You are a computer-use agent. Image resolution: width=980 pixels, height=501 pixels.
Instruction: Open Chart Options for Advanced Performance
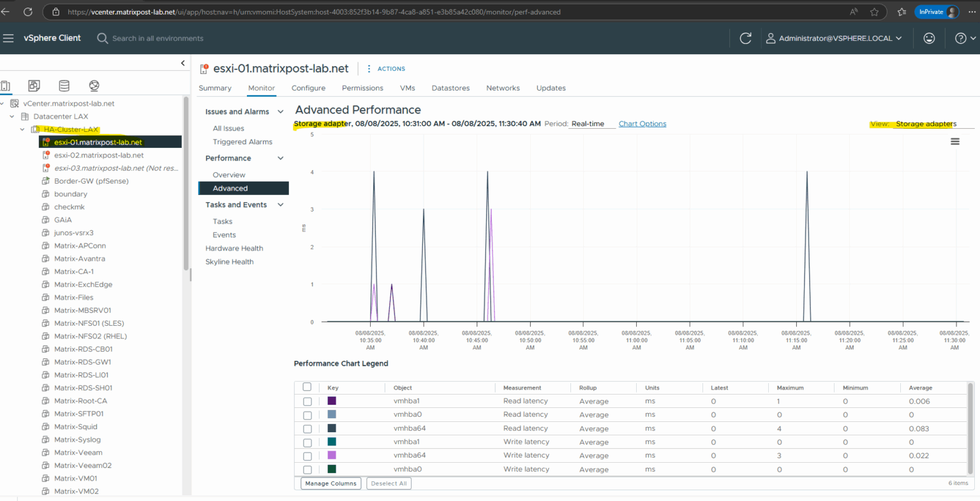coord(642,123)
